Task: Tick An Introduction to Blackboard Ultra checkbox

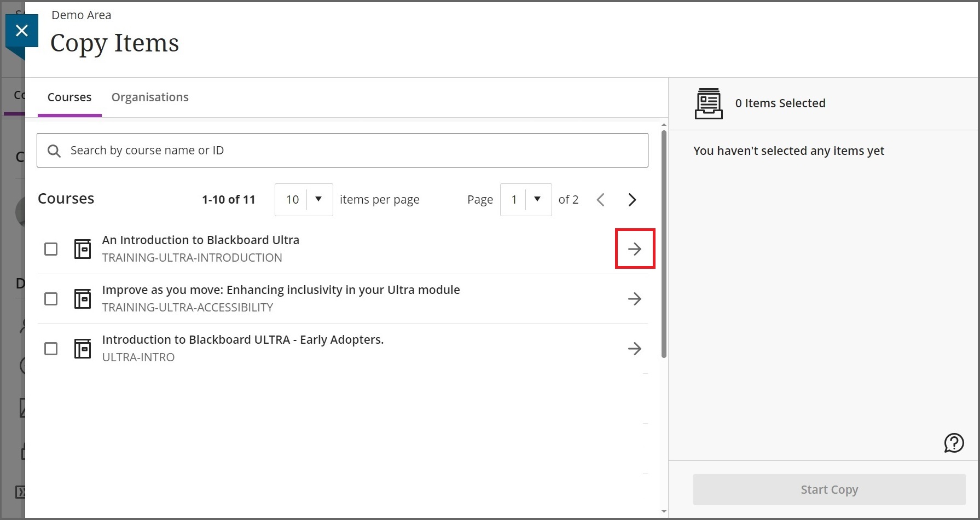Action: click(51, 249)
